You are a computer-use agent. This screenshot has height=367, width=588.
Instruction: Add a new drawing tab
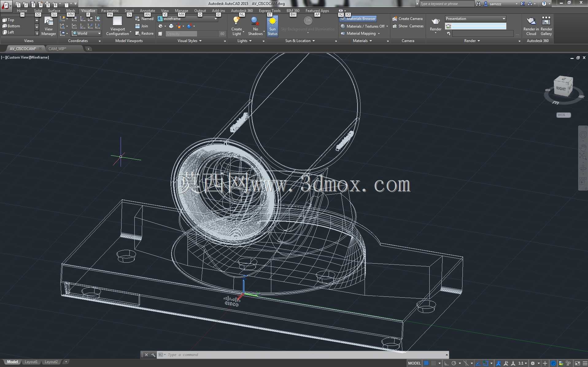click(x=88, y=49)
